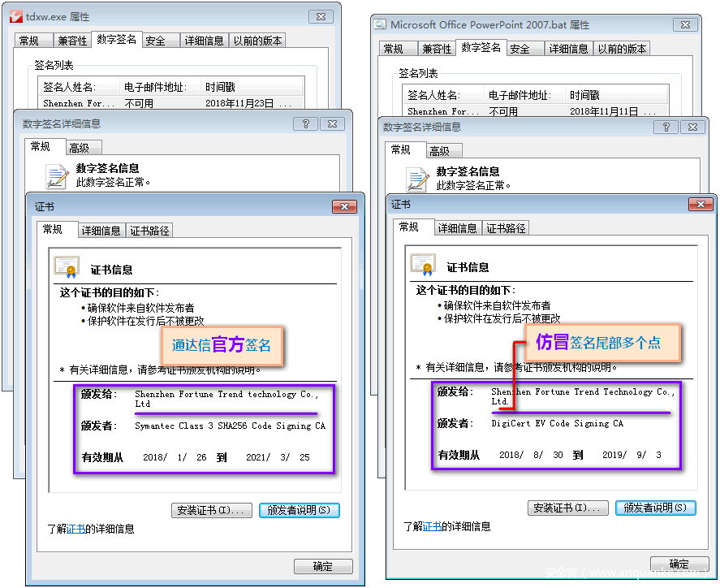Click signature document icon in right signature details
The image size is (720, 588).
coord(417,179)
